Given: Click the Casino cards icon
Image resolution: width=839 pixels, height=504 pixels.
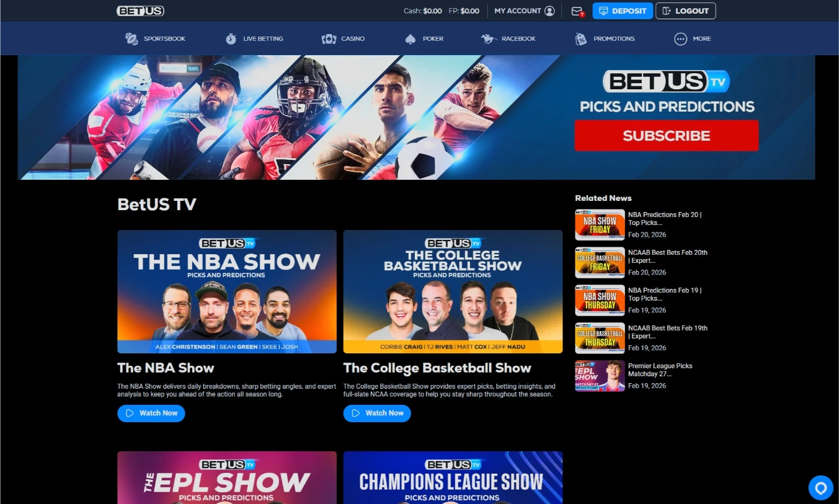Looking at the screenshot, I should pyautogui.click(x=329, y=38).
